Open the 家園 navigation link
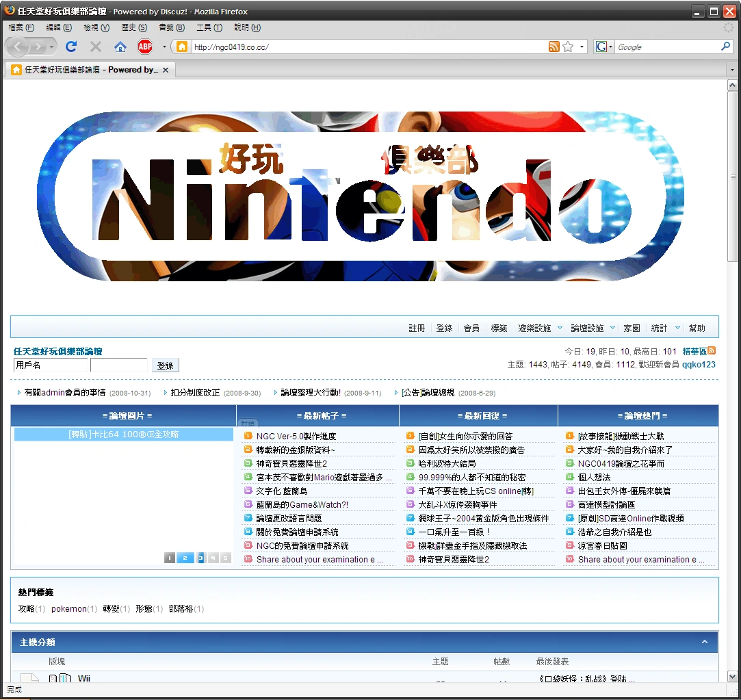741x700 pixels. (x=632, y=328)
